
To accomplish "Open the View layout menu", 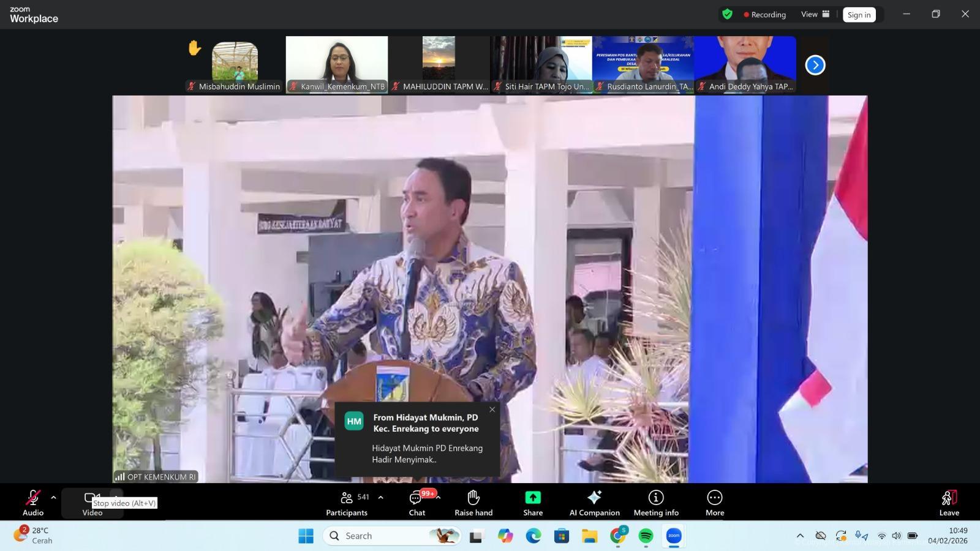I will pos(815,14).
